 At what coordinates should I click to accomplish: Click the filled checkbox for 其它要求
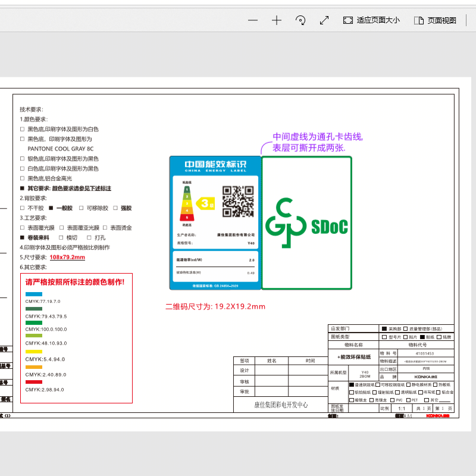point(22,188)
